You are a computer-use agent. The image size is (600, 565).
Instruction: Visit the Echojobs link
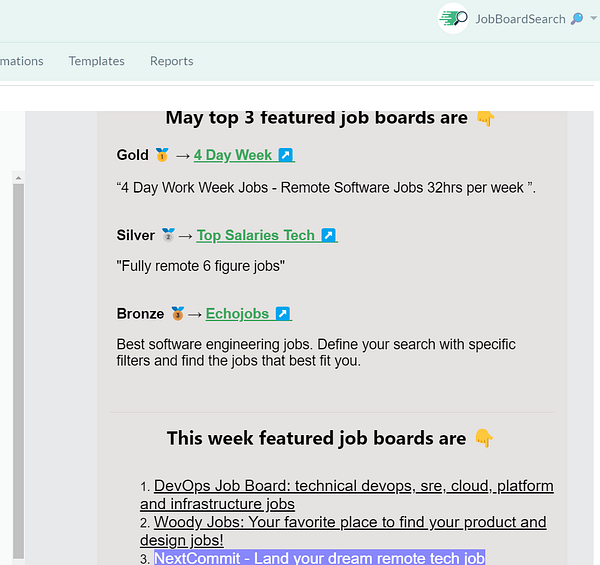[237, 314]
